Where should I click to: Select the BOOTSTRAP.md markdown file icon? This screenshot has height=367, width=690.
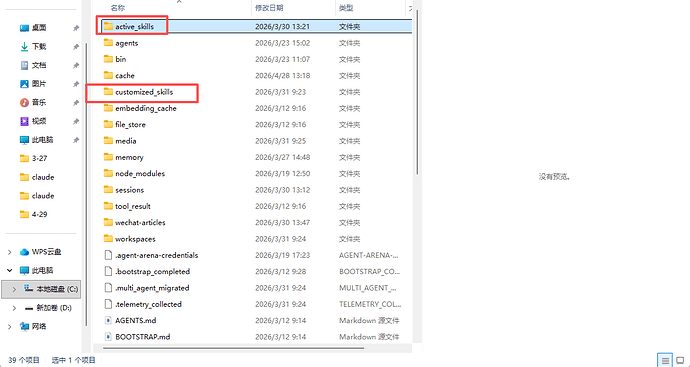click(x=108, y=337)
